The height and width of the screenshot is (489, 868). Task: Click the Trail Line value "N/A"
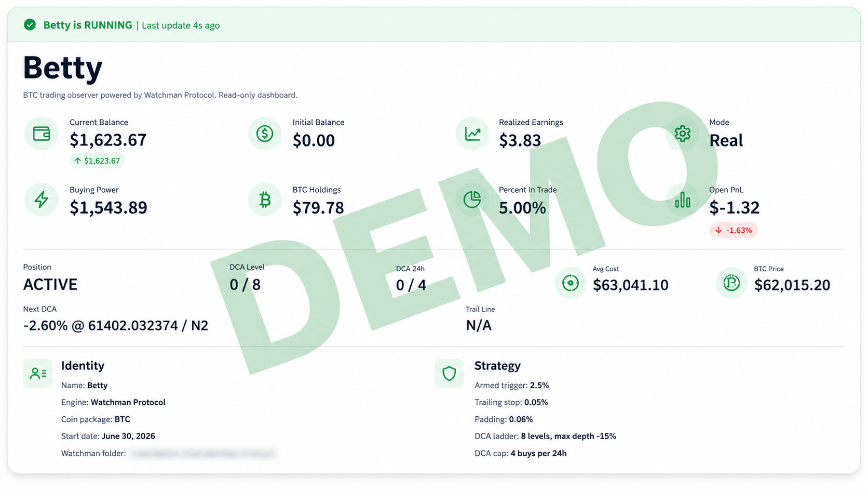[479, 326]
